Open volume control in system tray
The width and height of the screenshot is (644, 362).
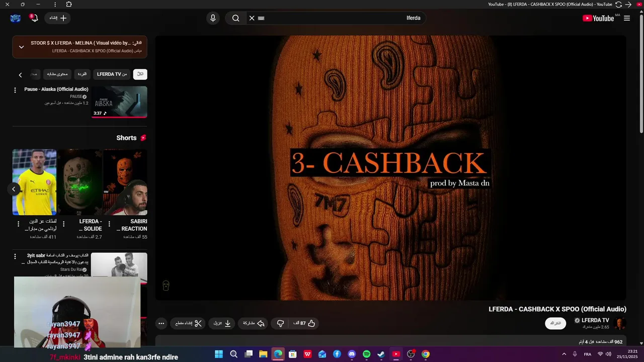click(608, 354)
